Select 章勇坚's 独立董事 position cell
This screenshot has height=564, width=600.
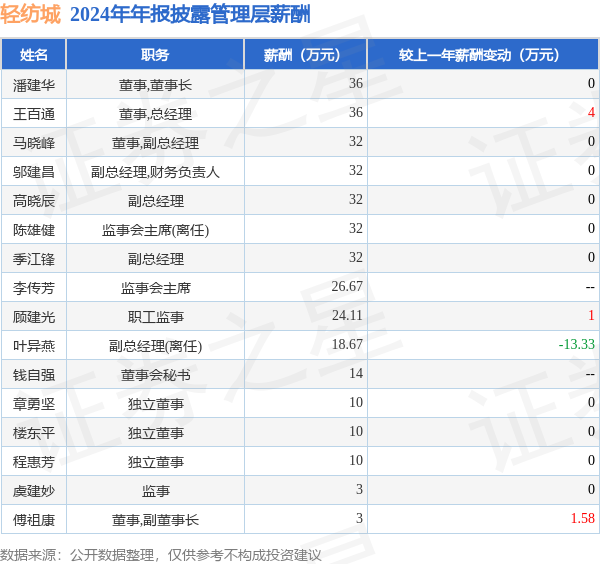155,404
